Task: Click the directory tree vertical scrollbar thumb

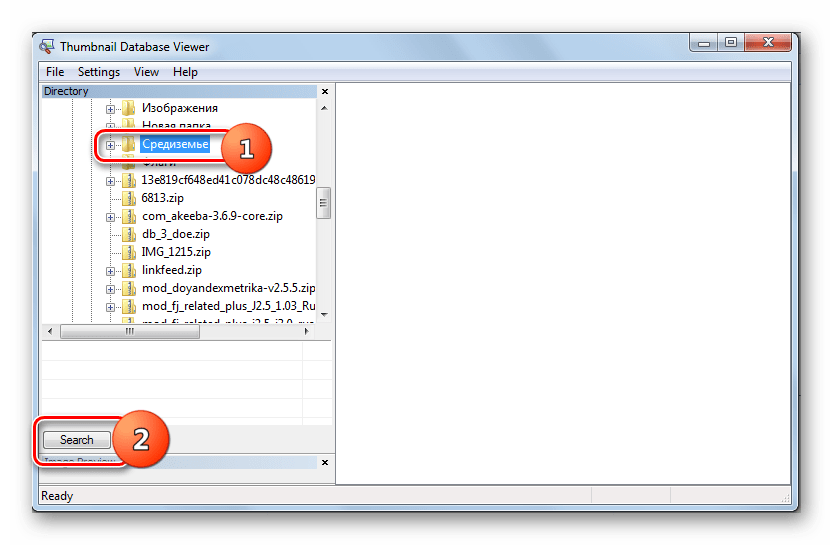Action: (x=323, y=201)
